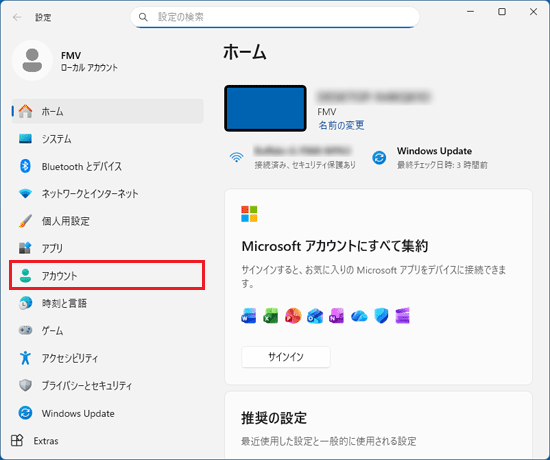This screenshot has width=550, height=460.
Task: Click the アカウント person icon
Action: [x=25, y=275]
